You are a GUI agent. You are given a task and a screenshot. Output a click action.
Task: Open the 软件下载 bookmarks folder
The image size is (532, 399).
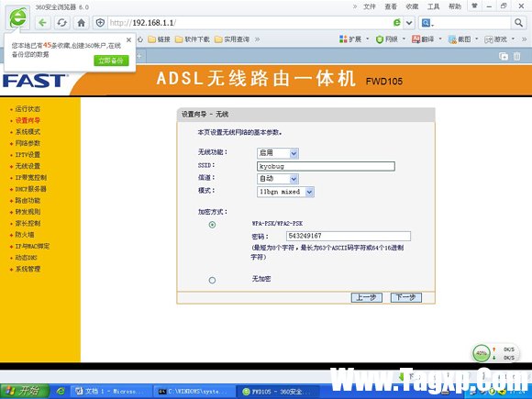coord(193,39)
